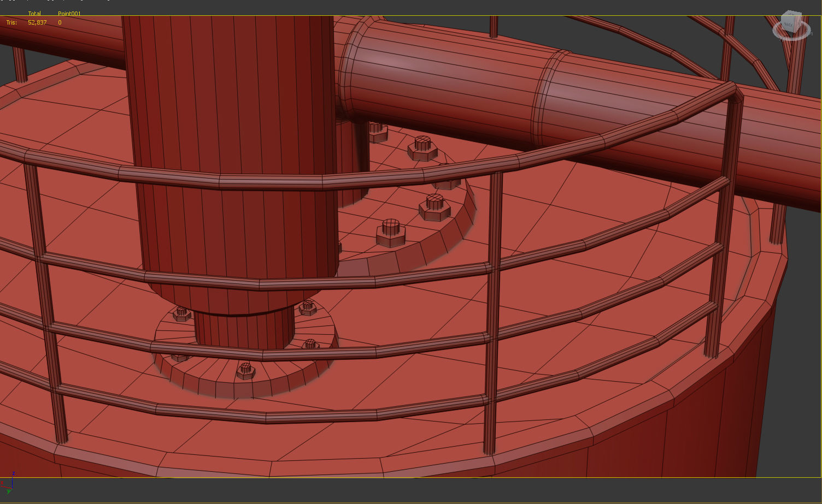Click the "Total" statistics column header
The width and height of the screenshot is (822, 504).
34,13
